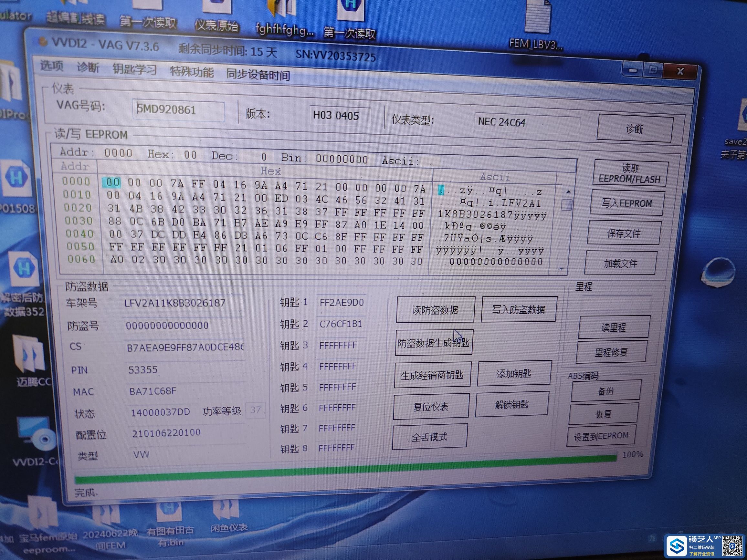Click the 诊断 button beside instrument type

635,129
